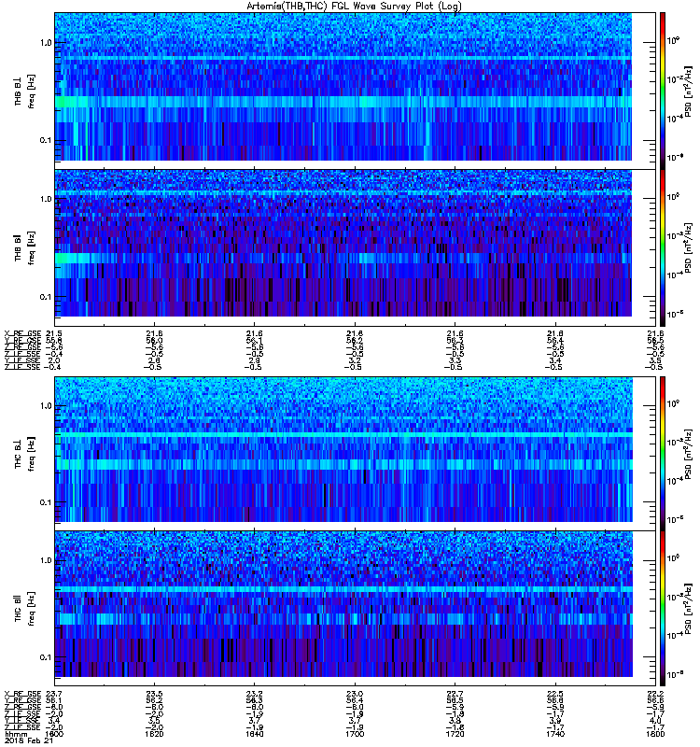Select the 'THC B⊥ freq [Hz]' axis label
The width and height of the screenshot is (700, 747).
click(24, 455)
